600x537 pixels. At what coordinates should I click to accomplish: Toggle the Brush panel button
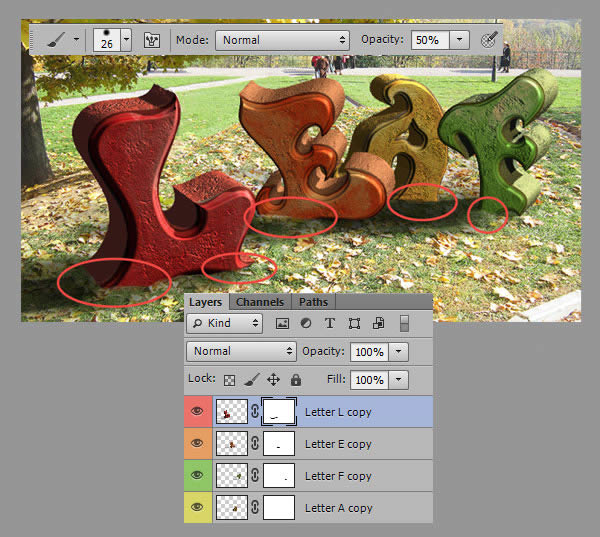tap(153, 40)
